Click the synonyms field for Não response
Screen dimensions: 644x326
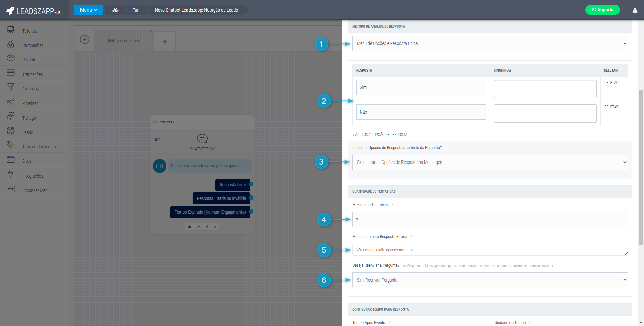coord(545,113)
